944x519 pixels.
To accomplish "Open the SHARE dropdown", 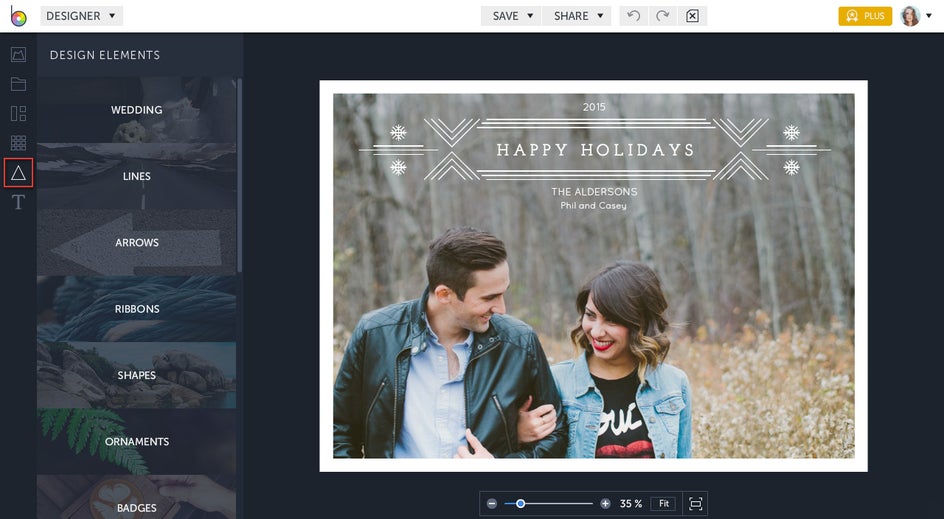I will 577,16.
